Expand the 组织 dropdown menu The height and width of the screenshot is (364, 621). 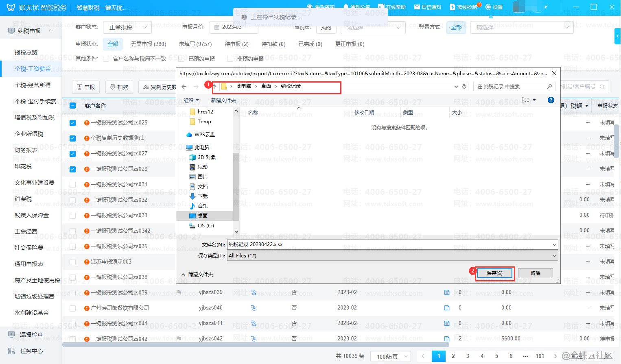(191, 100)
